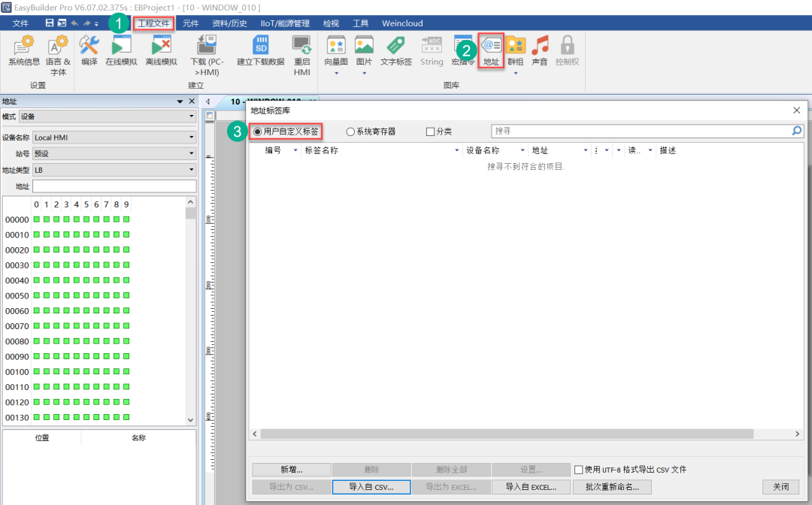Enable the classification (分类) checkbox
812x505 pixels.
pos(430,132)
